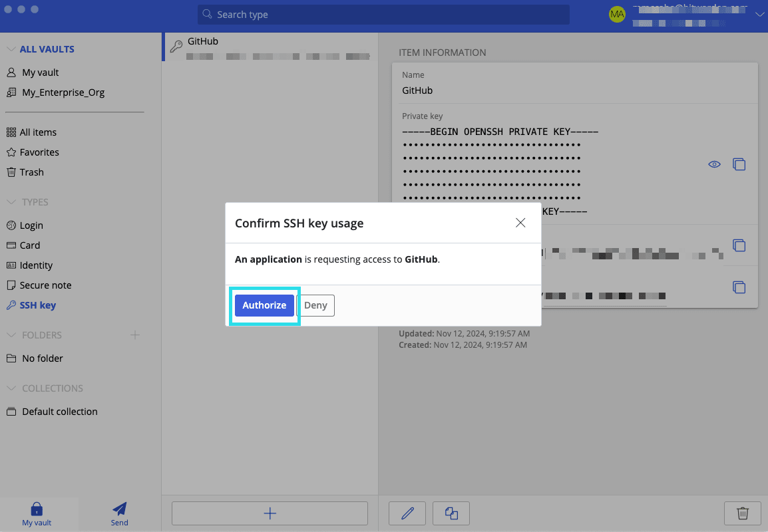
Task: Open the Identity items view
Action: point(35,265)
